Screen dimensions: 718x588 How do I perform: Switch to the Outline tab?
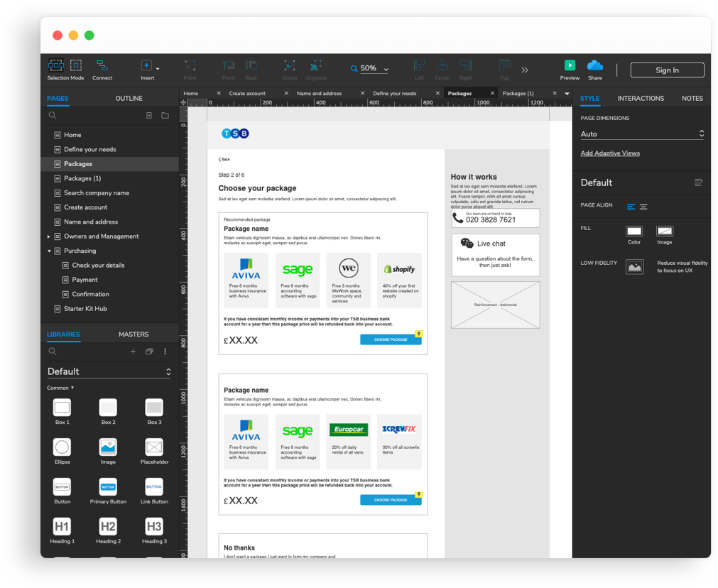click(x=129, y=99)
